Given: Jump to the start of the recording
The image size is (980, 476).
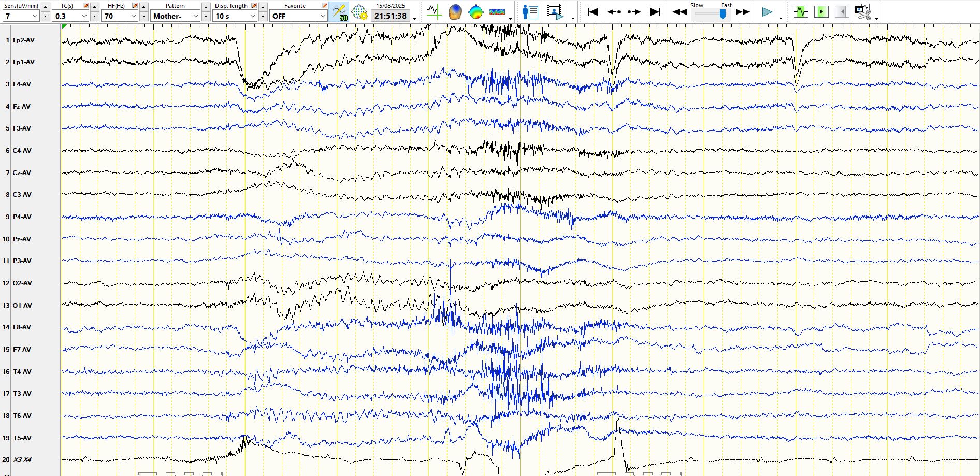Looking at the screenshot, I should pyautogui.click(x=593, y=11).
